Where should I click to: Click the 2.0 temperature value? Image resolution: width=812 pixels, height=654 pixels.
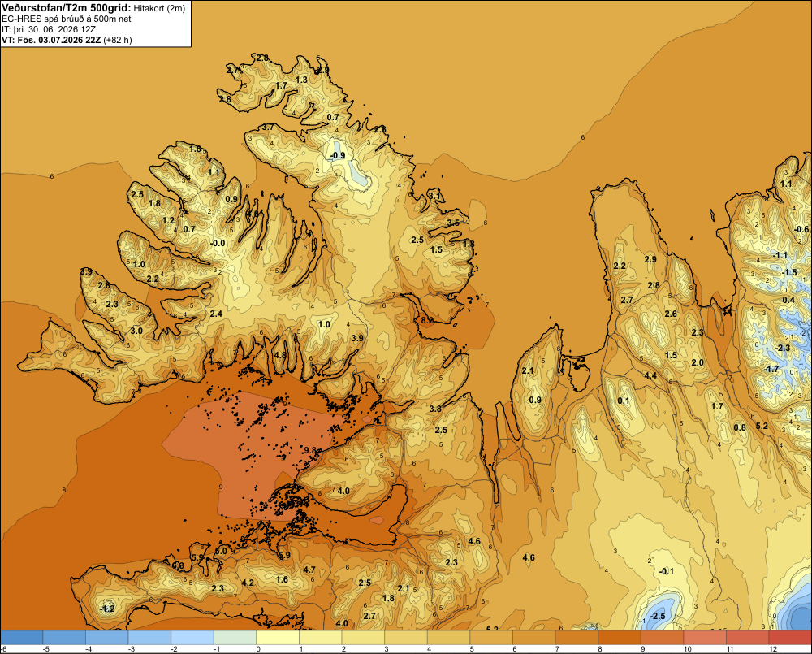tap(698, 362)
